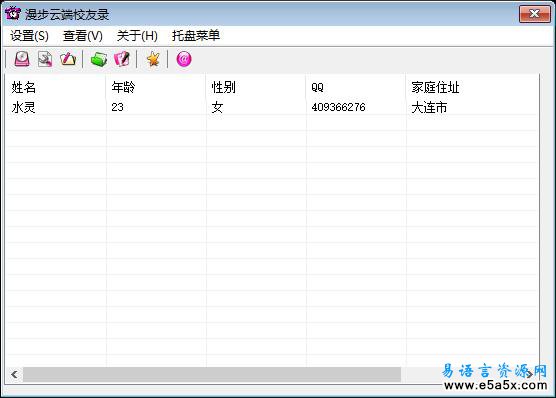Viewport: 556px width, 398px height.
Task: Select the 水灵 name cell
Action: 23,107
